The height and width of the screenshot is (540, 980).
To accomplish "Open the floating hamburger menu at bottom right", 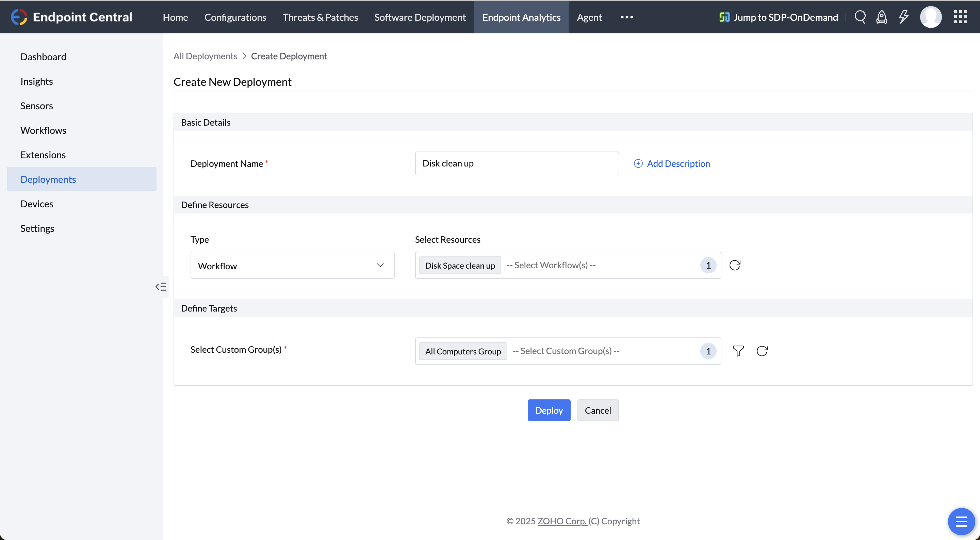I will tap(962, 521).
